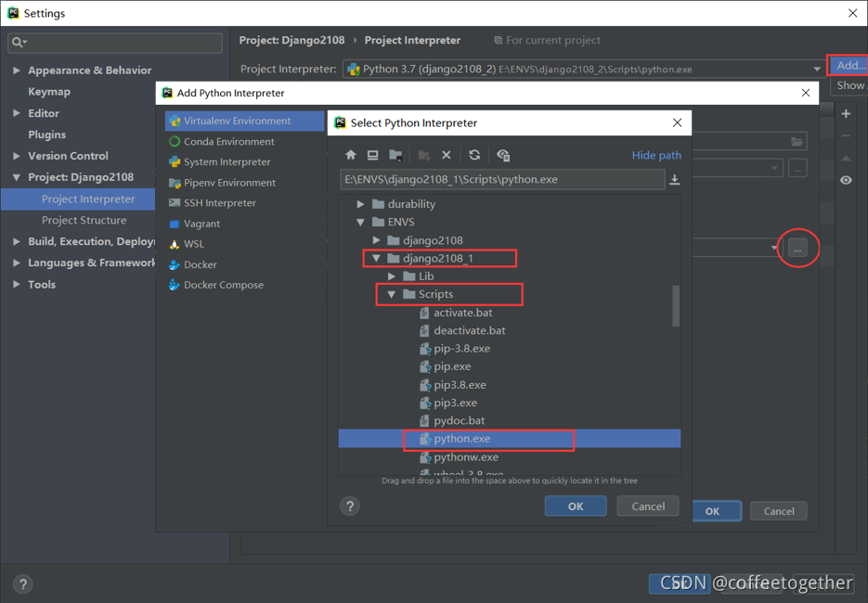The image size is (868, 603).
Task: Click Cancel in Add Python Interpreter dialog
Action: coord(779,511)
